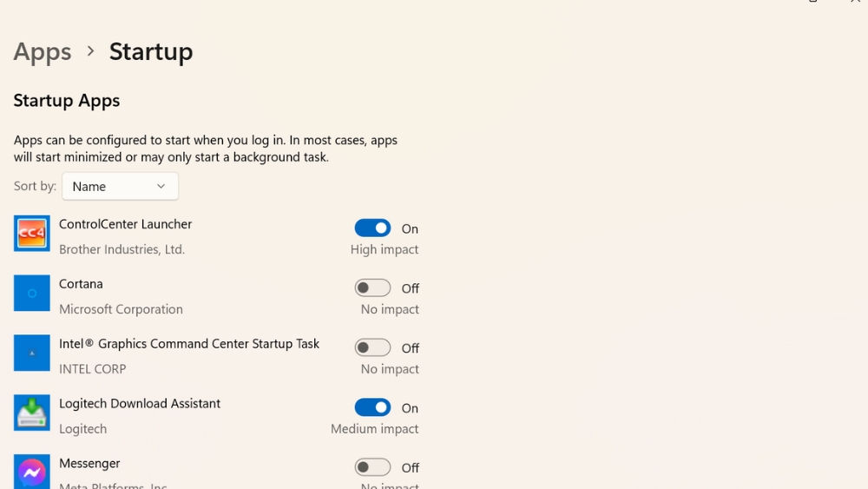
Task: Enable Intel Graphics Command Center startup toggle
Action: click(372, 347)
